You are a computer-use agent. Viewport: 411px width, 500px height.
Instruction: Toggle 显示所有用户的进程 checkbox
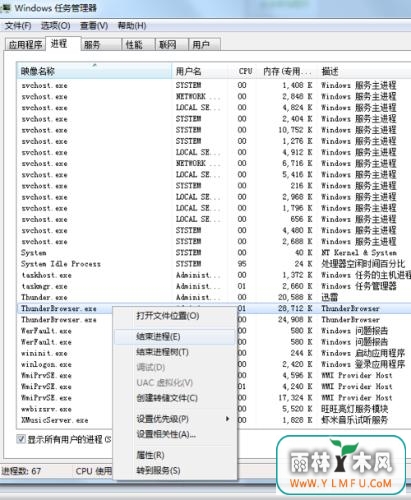(21, 439)
